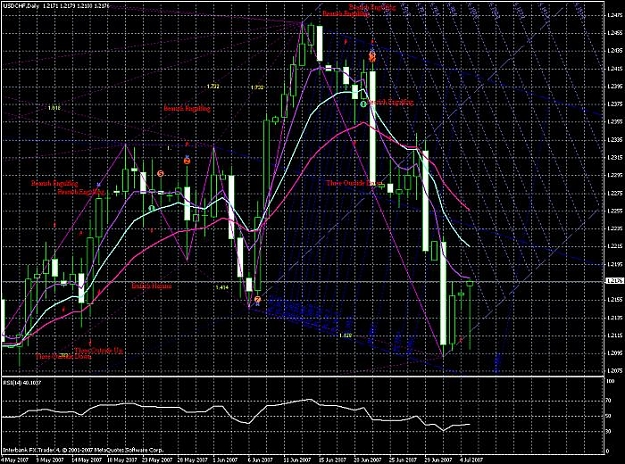Screen dimensions: 625x464
Task: Click the 11 Jun 2007 date label
Action: (298, 460)
